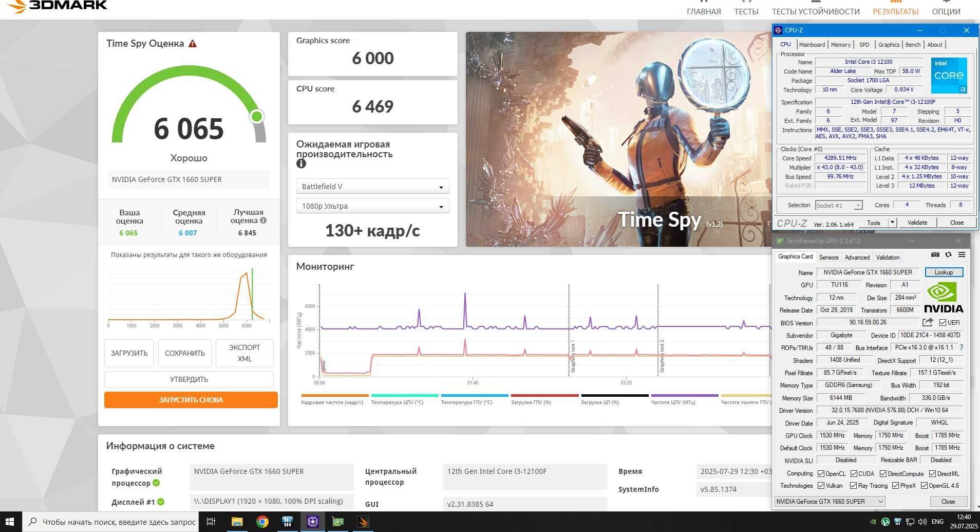Screen dimensions: 980x532
Task: Open ТЕСТЫ УСТОЙЧИВОСТИ in 3DMark navigation
Action: [816, 11]
